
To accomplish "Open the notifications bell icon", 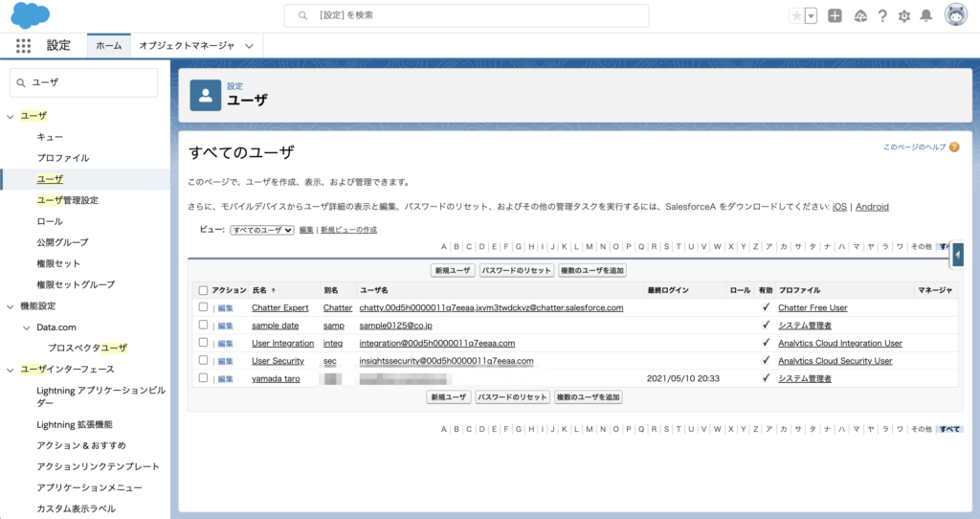I will point(926,16).
